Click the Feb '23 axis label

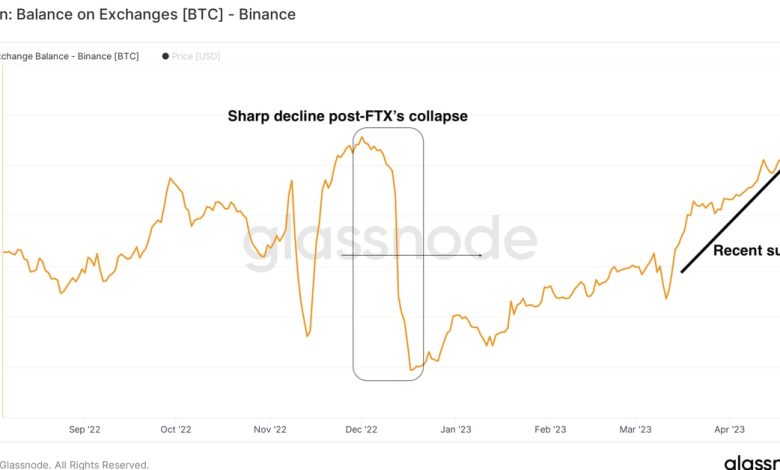[x=550, y=429]
